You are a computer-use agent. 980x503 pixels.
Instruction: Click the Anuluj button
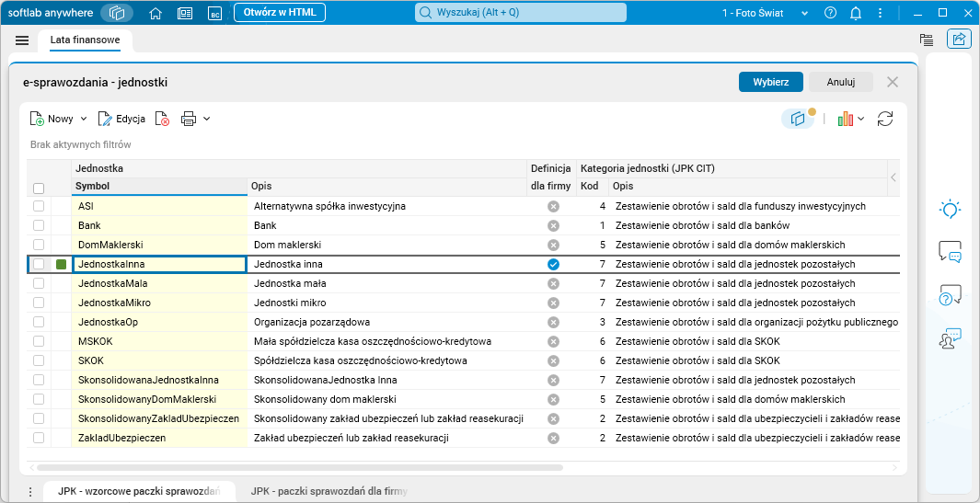(x=841, y=82)
